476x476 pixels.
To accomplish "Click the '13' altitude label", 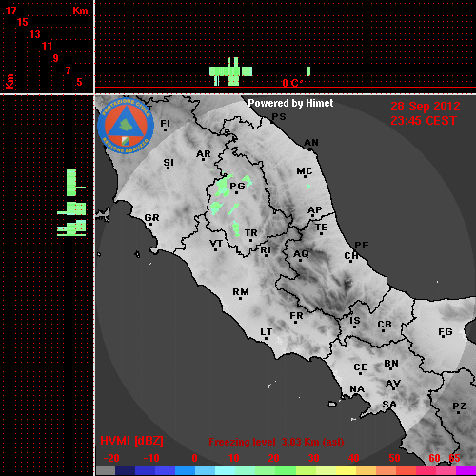I will pyautogui.click(x=35, y=34).
